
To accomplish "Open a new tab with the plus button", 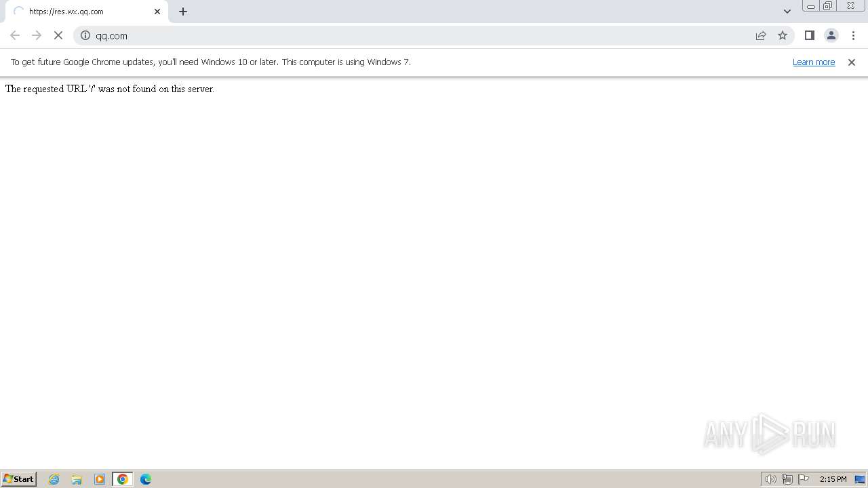I will 183,12.
